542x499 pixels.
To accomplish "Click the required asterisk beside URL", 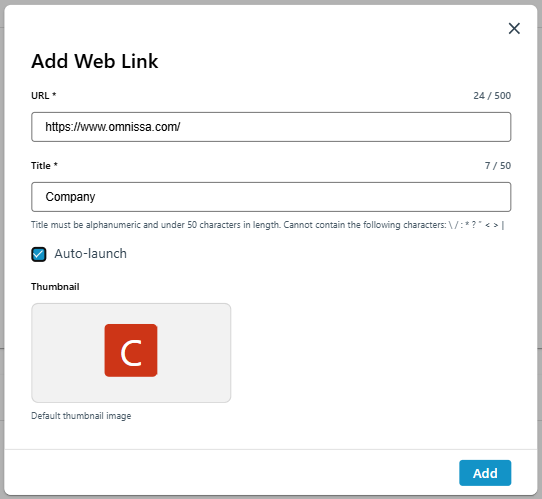I will pyautogui.click(x=54, y=94).
